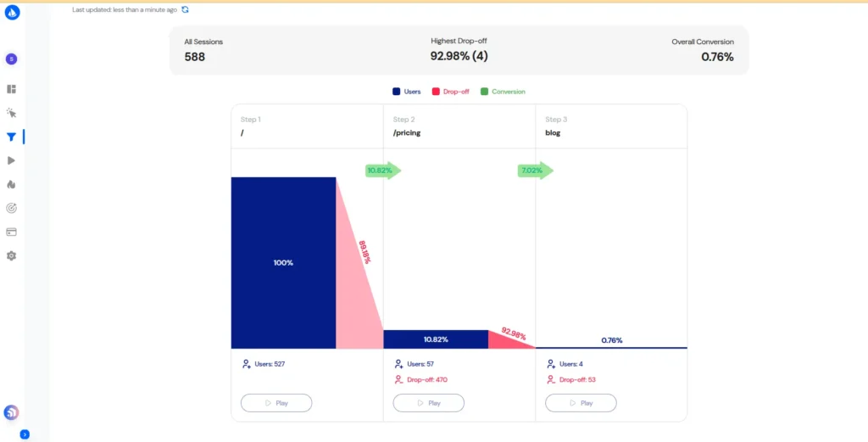
Task: Play sessions for Step 1
Action: coord(276,403)
